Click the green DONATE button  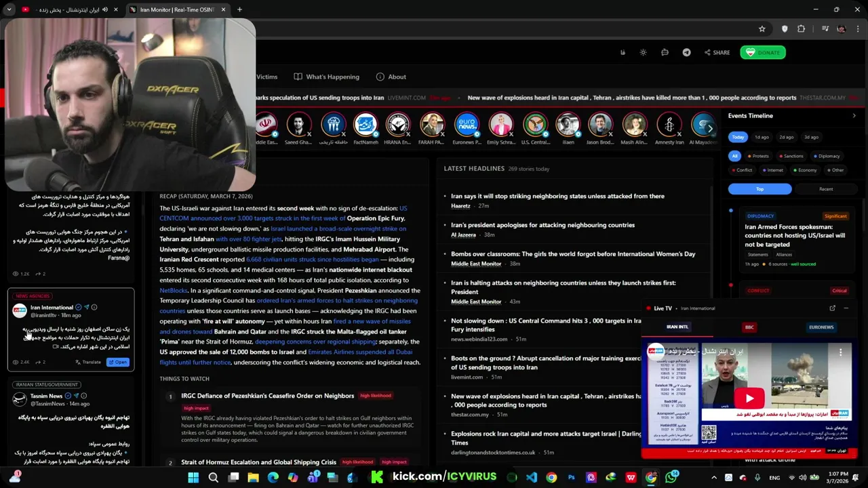click(x=763, y=52)
